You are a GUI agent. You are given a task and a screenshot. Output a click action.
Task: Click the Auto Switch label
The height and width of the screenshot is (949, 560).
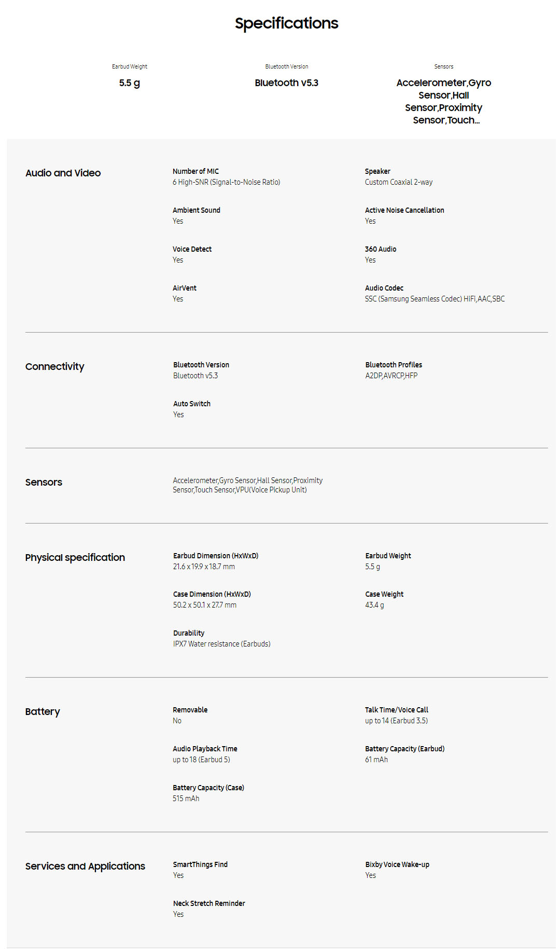(x=191, y=404)
